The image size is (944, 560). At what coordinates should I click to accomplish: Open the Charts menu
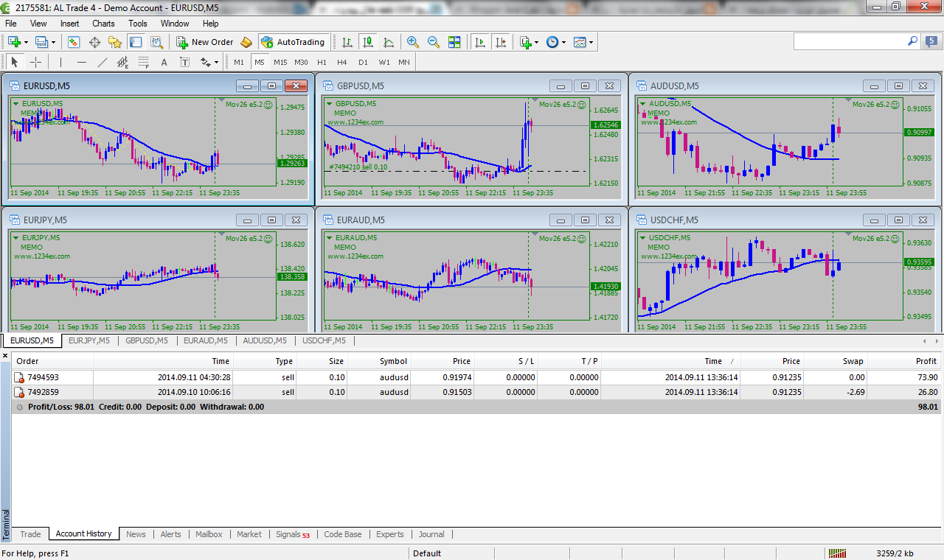tap(103, 24)
